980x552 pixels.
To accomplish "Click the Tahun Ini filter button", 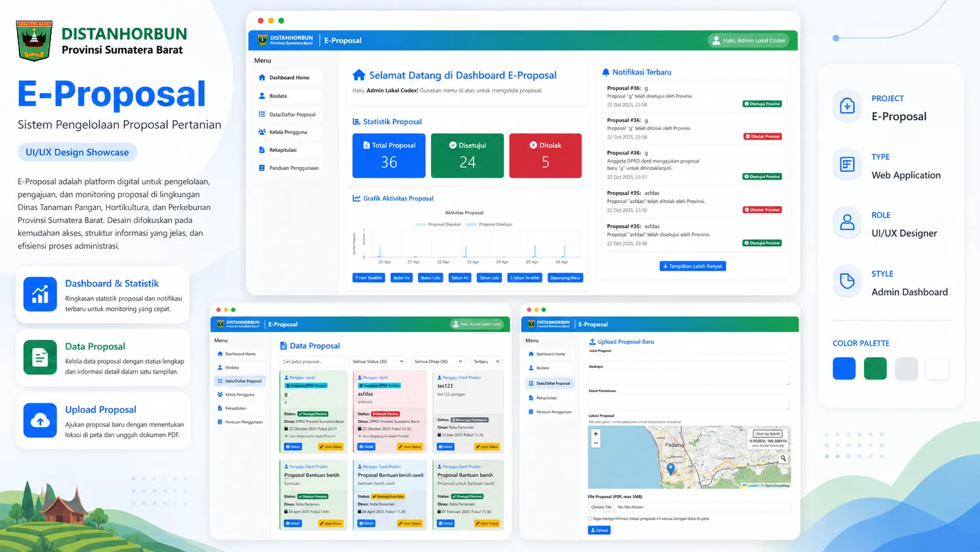I will [x=460, y=278].
